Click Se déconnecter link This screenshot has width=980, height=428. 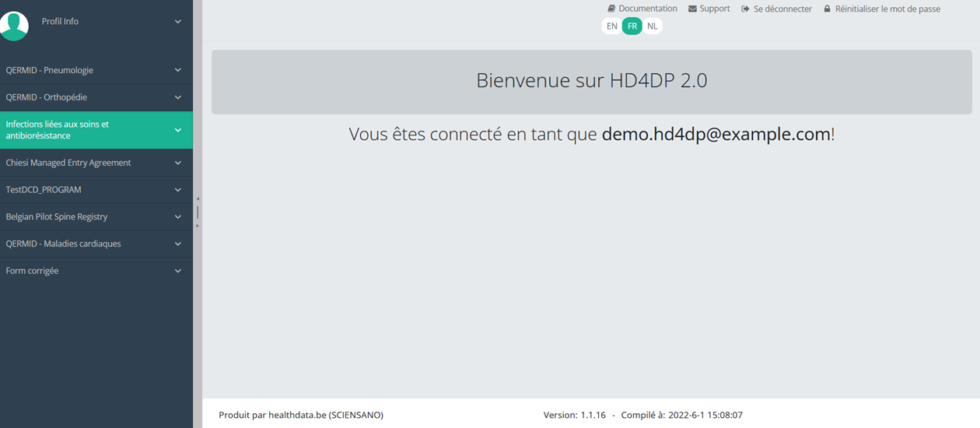tap(782, 9)
